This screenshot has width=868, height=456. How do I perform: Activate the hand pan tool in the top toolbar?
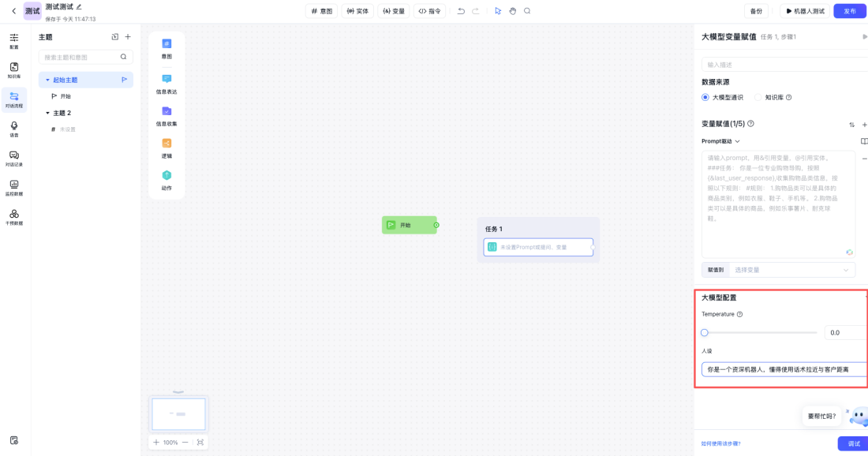(512, 11)
